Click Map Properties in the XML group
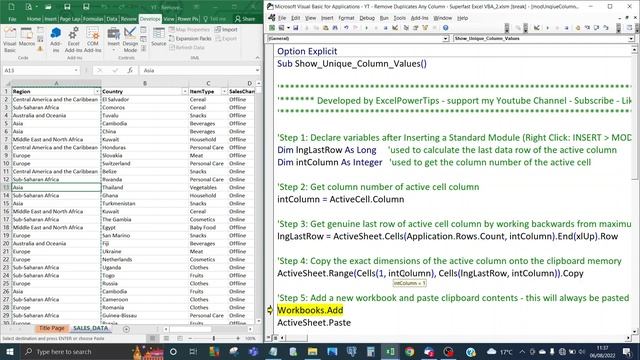 tap(189, 29)
